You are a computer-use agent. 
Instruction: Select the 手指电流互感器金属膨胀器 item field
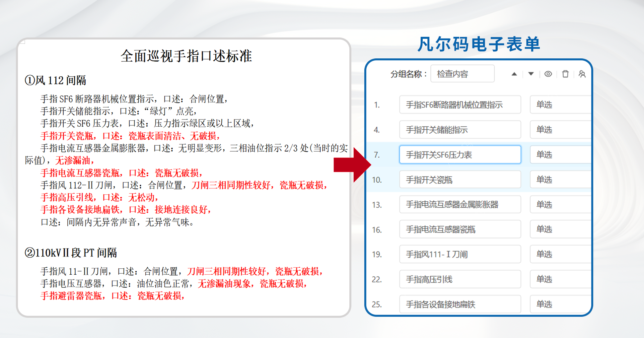(x=460, y=204)
